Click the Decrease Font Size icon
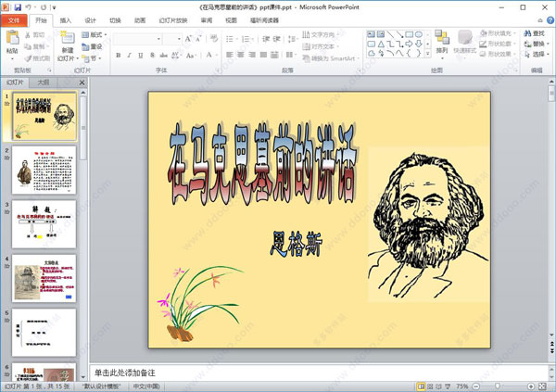 point(198,39)
